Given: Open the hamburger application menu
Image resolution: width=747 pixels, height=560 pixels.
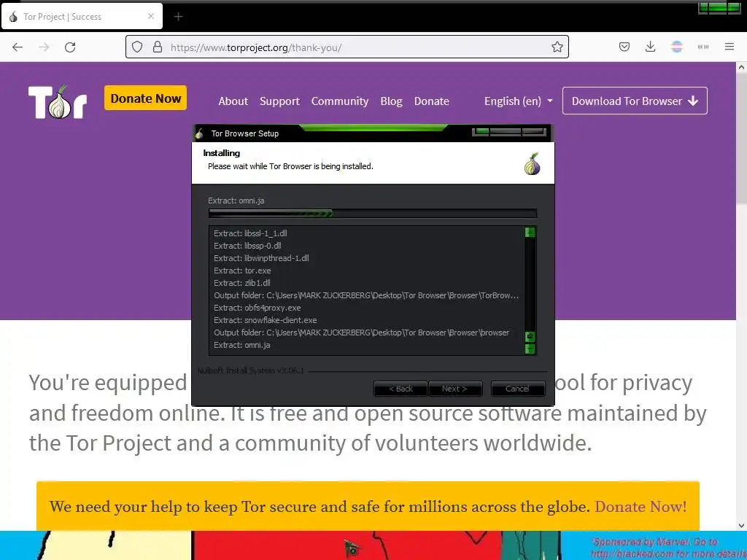Looking at the screenshot, I should [729, 47].
